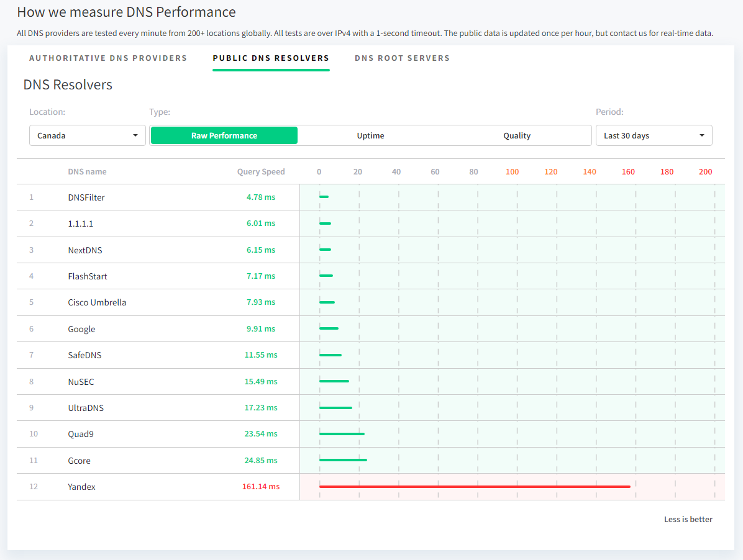Click the Google resolver name
The height and width of the screenshot is (560, 743).
coord(81,328)
